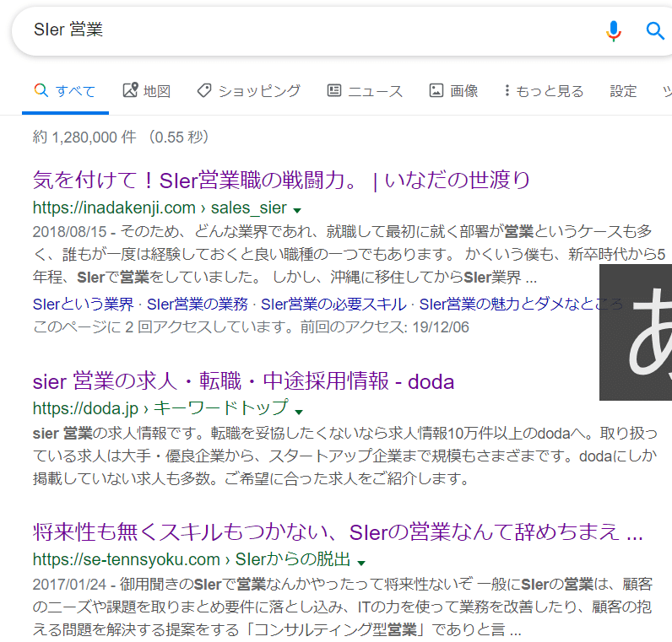Expand the arrow next to doda.jp URL
Screen dimensions: 672x642
click(x=299, y=412)
